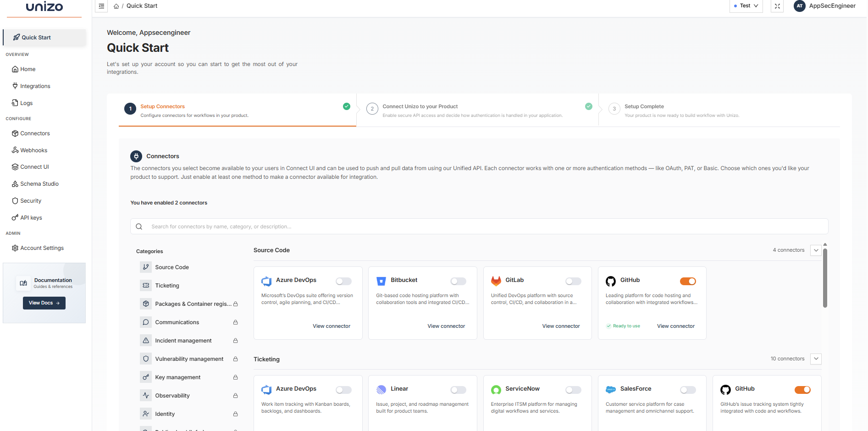This screenshot has height=431, width=868.
Task: Open Quick Start in the sidebar
Action: 44,38
